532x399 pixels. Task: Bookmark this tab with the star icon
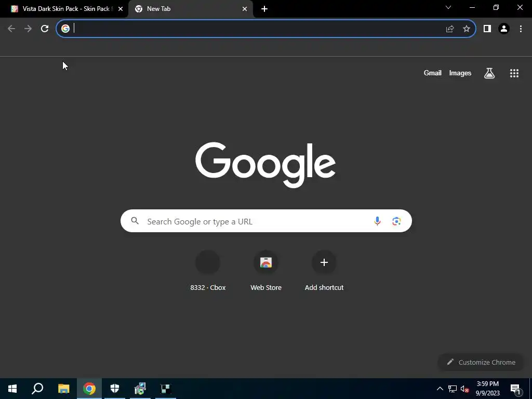467,29
